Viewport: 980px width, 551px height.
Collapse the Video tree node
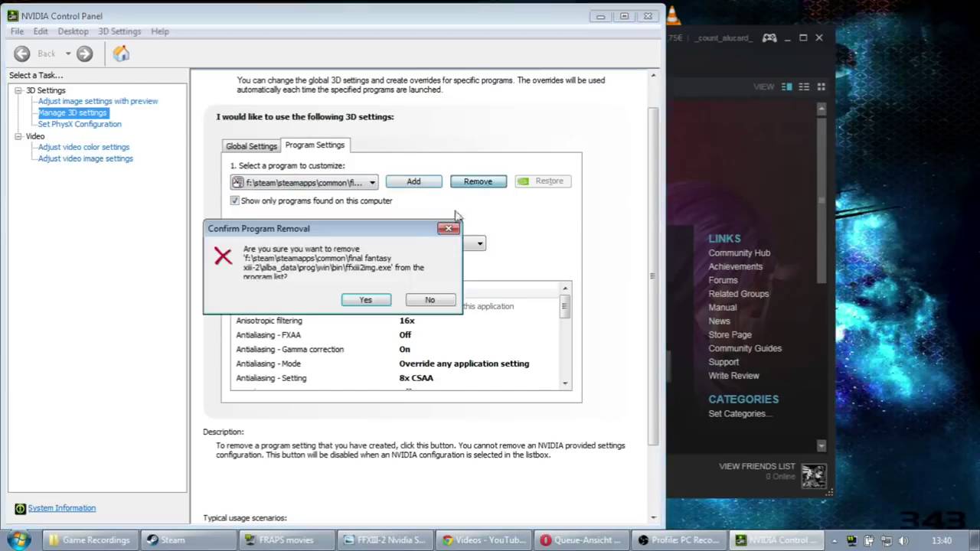click(x=18, y=136)
